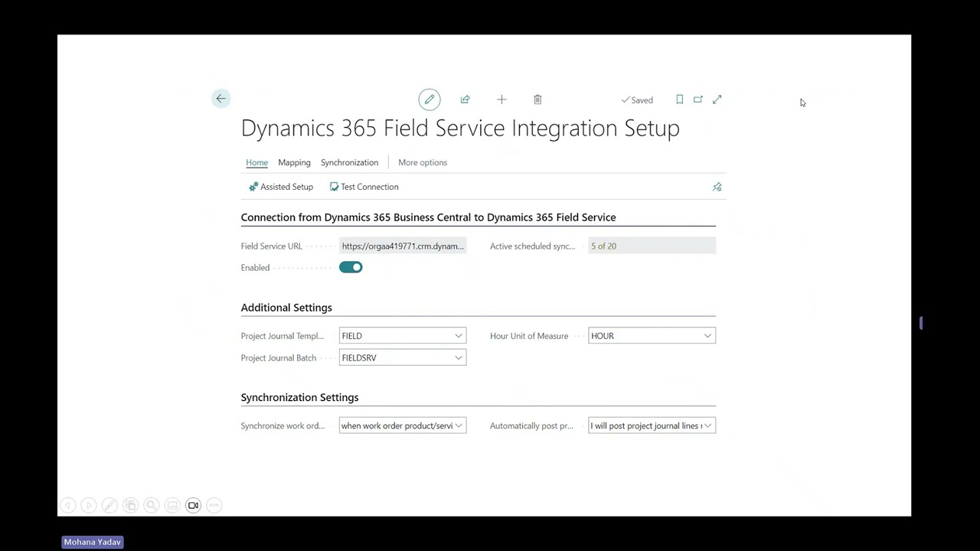This screenshot has width=980, height=551.
Task: Click the Project Journal Batch label
Action: [278, 358]
